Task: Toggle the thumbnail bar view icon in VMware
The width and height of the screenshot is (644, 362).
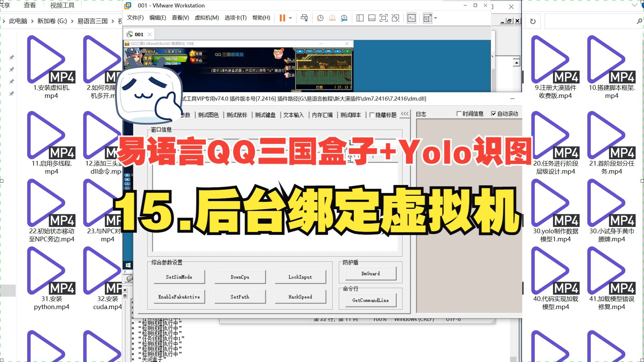Action: click(x=372, y=18)
